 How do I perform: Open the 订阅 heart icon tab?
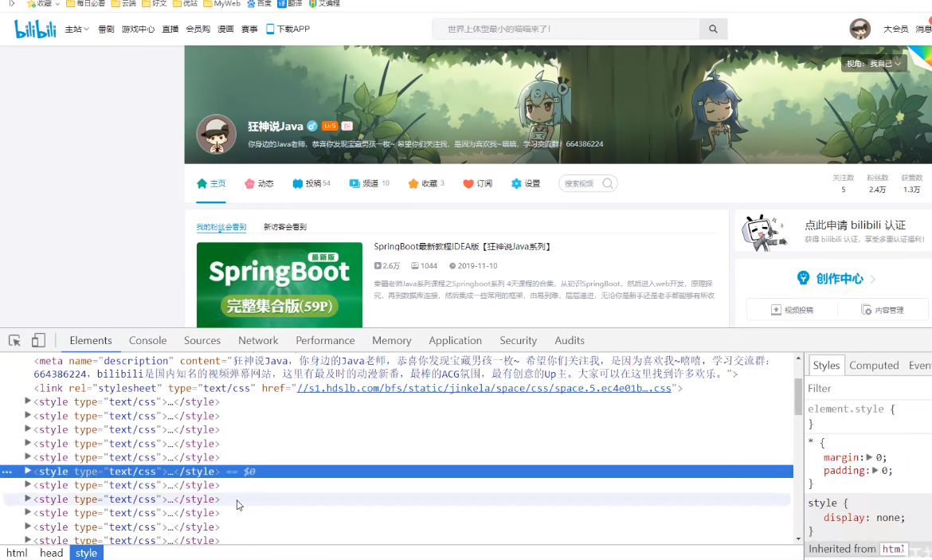coord(468,183)
